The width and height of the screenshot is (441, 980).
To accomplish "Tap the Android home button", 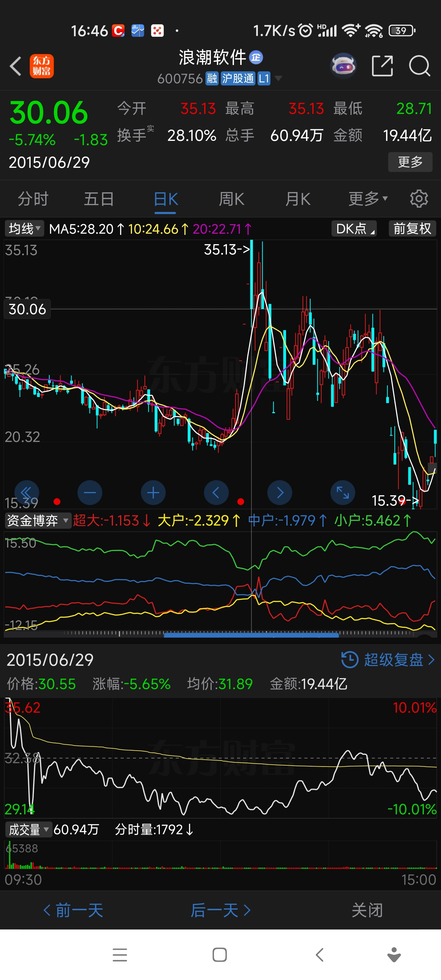I will tap(220, 955).
